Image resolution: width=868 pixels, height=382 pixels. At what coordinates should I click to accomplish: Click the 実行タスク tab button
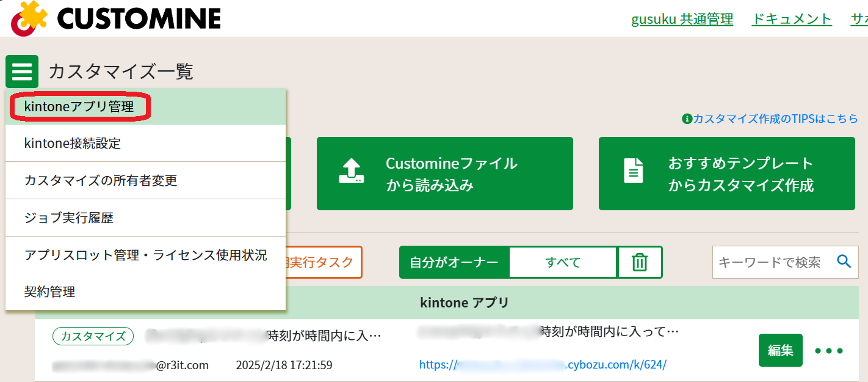(x=324, y=262)
